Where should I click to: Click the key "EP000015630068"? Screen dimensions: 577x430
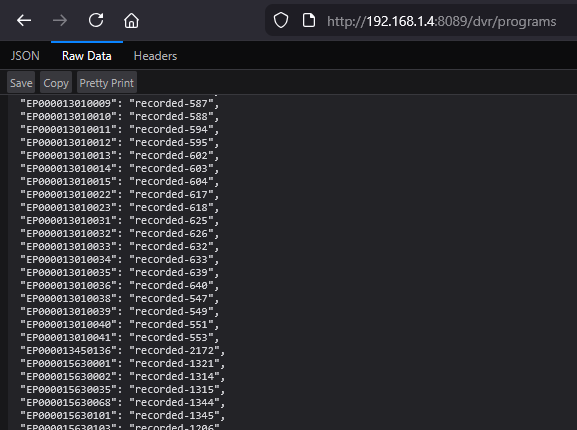click(x=68, y=402)
